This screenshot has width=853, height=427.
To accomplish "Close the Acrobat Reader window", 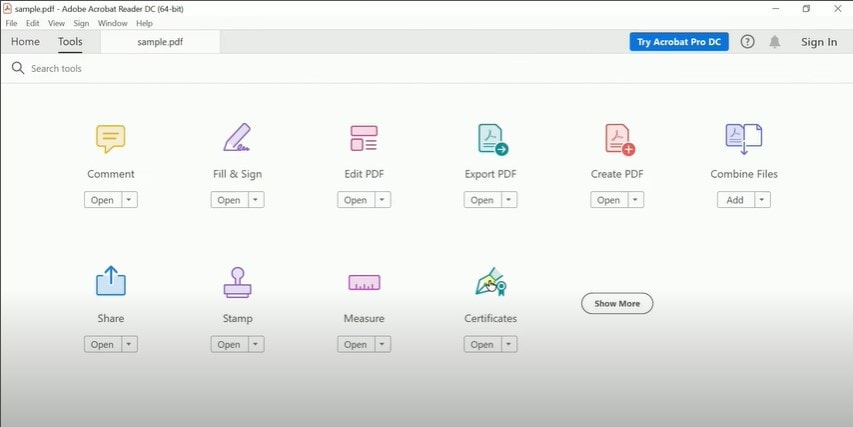I will 838,9.
